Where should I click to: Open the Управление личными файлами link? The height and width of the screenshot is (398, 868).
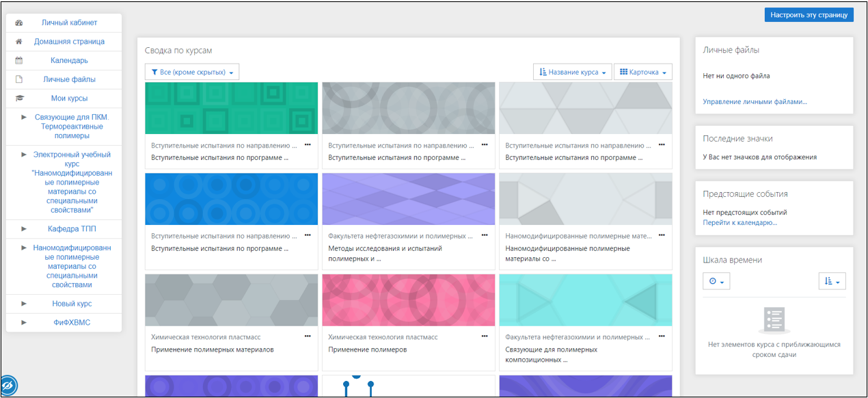[x=755, y=102]
